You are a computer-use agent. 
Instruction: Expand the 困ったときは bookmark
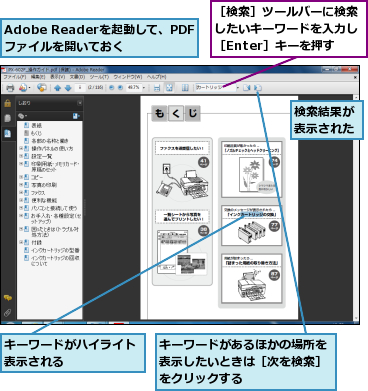(x=20, y=229)
